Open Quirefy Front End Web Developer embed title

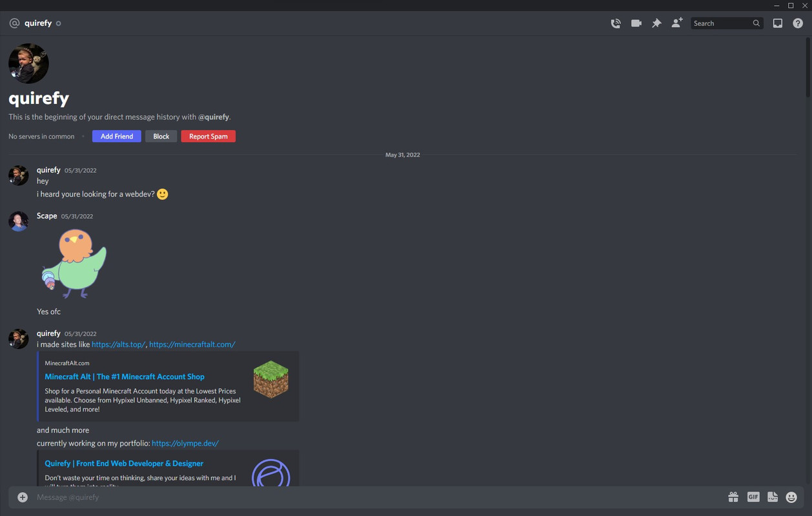tap(124, 463)
